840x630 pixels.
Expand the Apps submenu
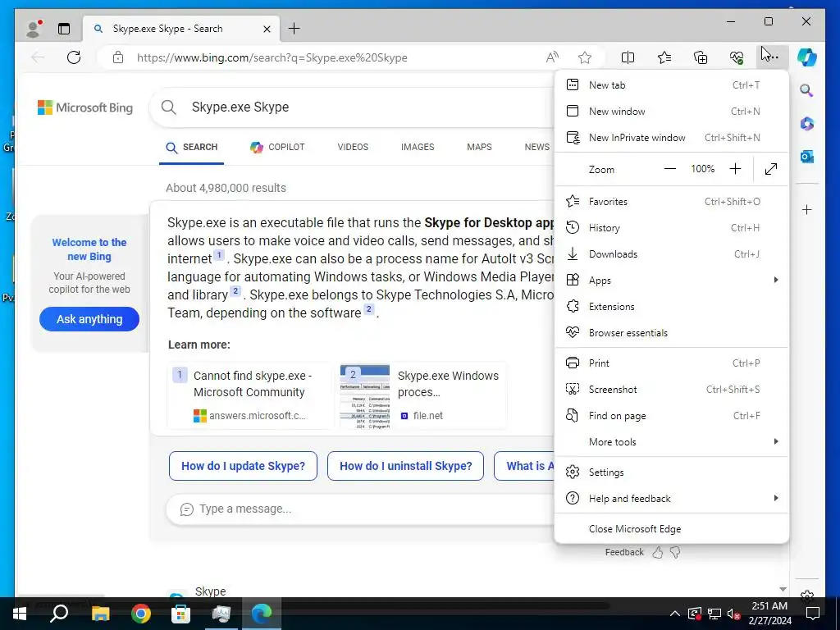coord(671,281)
